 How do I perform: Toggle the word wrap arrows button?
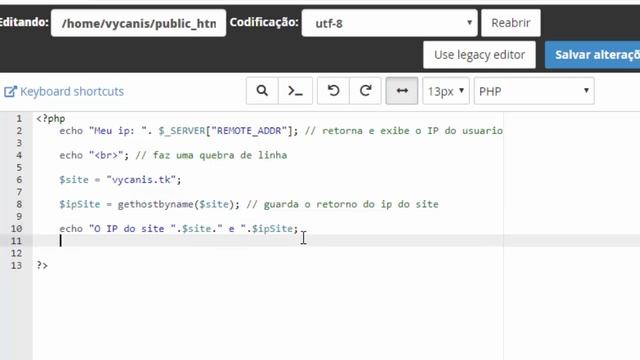coord(402,91)
